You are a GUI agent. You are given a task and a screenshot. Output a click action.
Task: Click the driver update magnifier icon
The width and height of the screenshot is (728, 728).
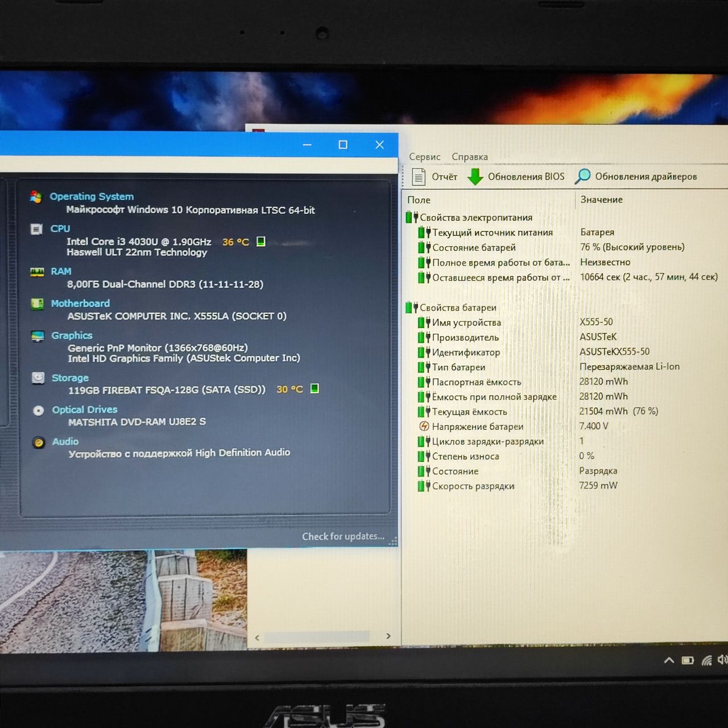tap(582, 176)
